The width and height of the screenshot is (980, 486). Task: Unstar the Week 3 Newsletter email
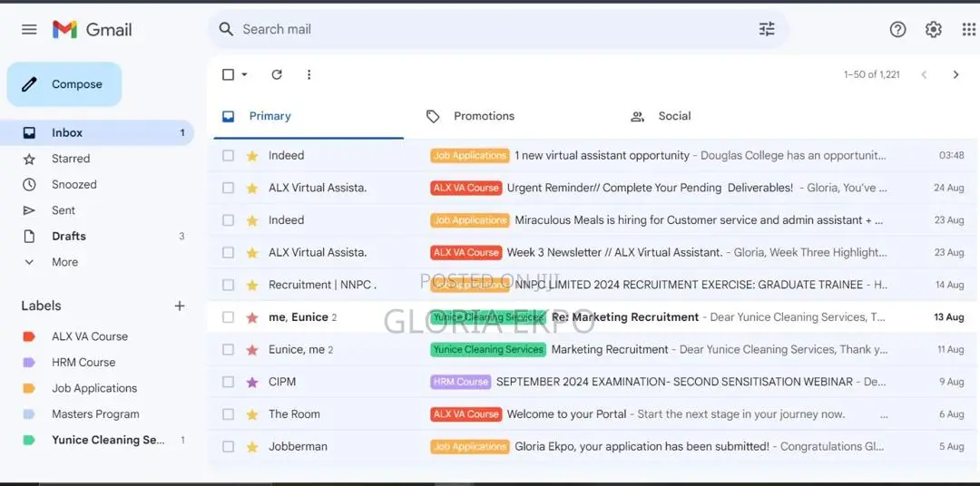[252, 253]
